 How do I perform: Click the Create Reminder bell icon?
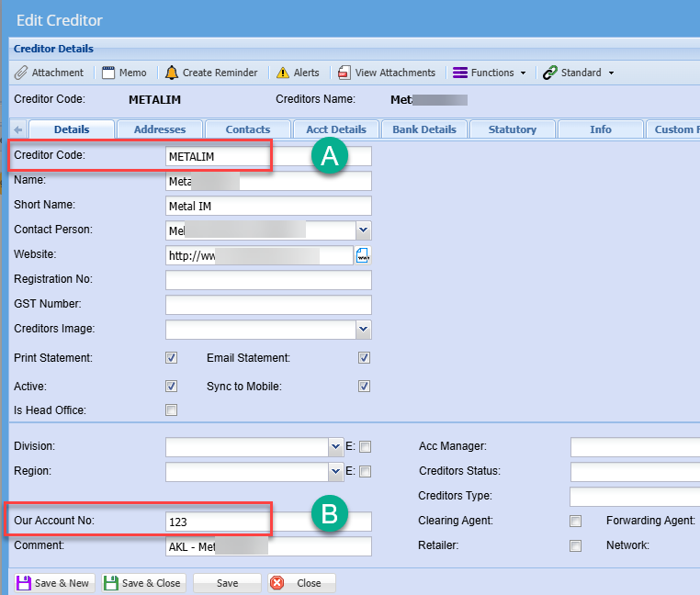pyautogui.click(x=172, y=73)
